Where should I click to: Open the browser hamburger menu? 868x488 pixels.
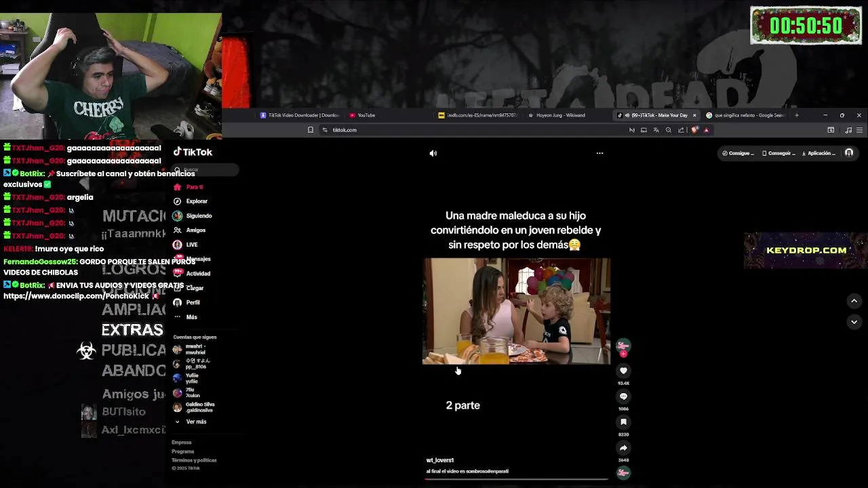859,130
